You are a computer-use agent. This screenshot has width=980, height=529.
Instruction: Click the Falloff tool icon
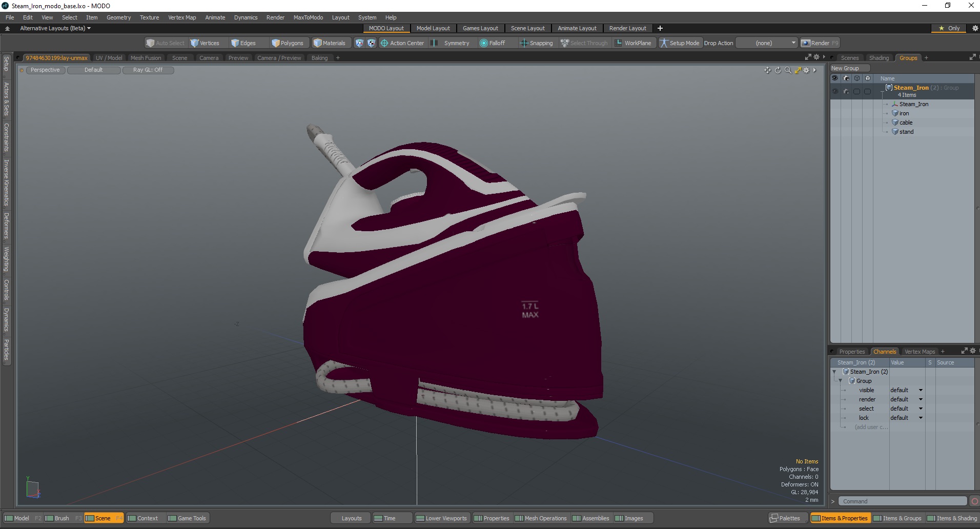pyautogui.click(x=483, y=43)
